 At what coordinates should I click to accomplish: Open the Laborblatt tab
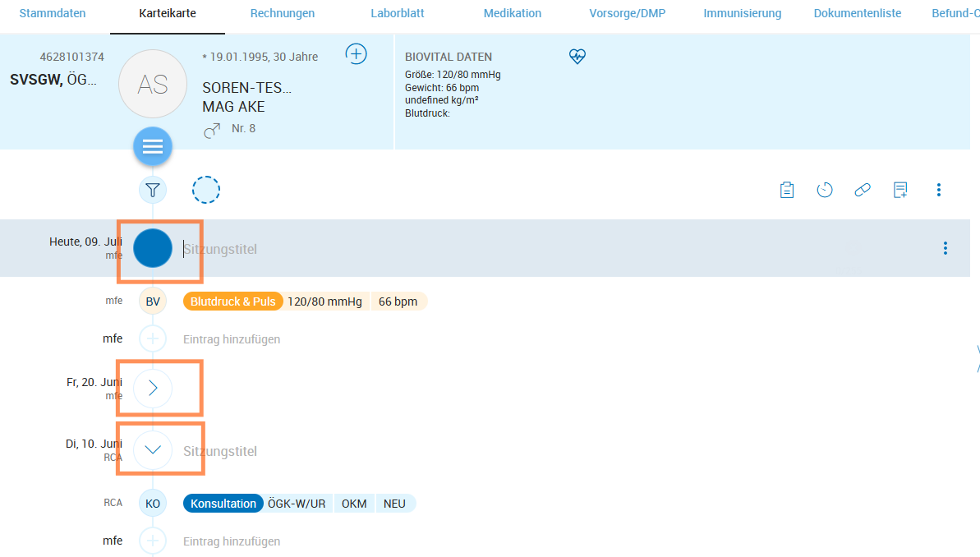click(x=399, y=13)
